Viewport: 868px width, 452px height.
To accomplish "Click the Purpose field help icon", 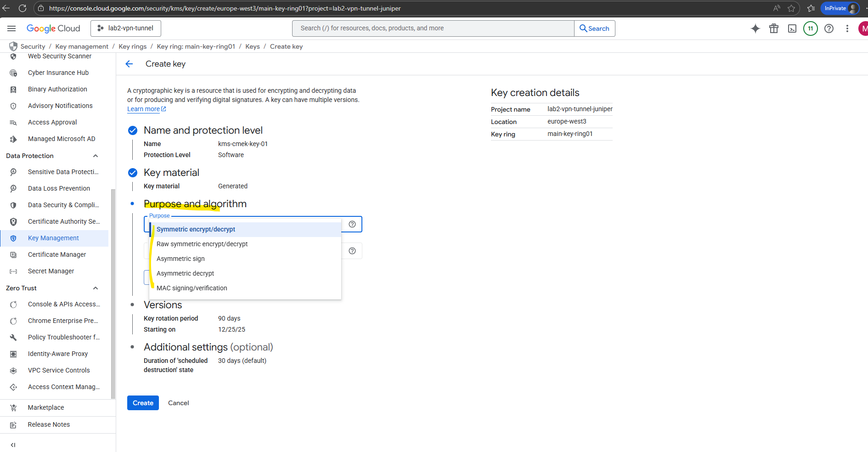I will pyautogui.click(x=352, y=224).
